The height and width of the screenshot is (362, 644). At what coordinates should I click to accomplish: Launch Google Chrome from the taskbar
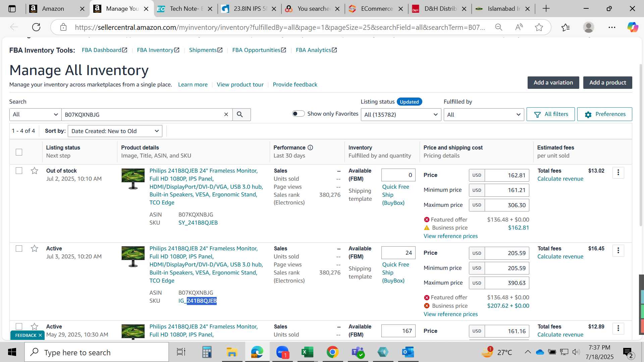tap(332, 352)
